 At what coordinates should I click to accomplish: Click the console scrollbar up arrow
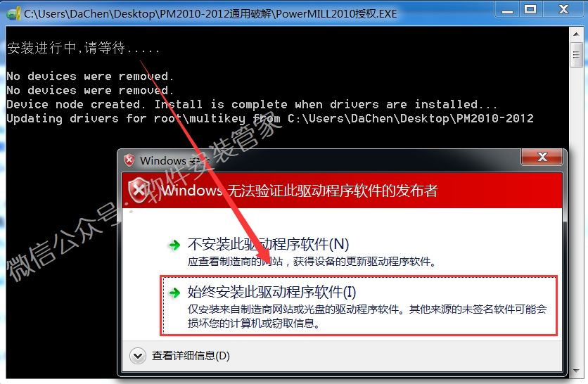pyautogui.click(x=576, y=34)
